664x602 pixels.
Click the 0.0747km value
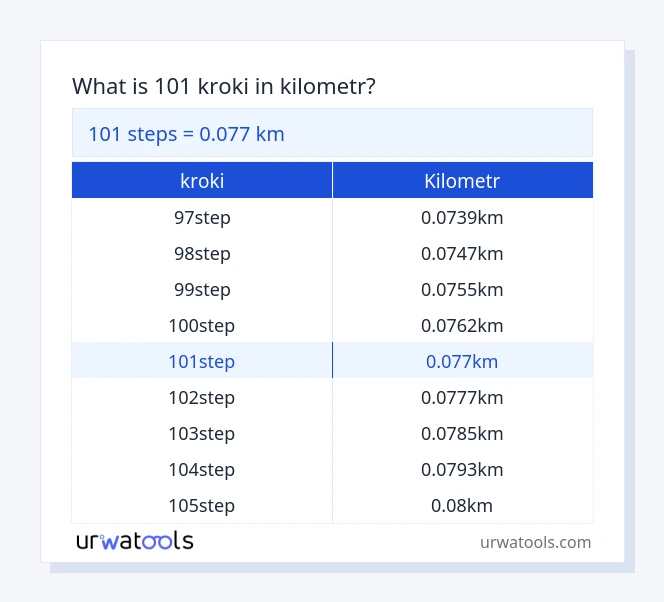tap(462, 253)
